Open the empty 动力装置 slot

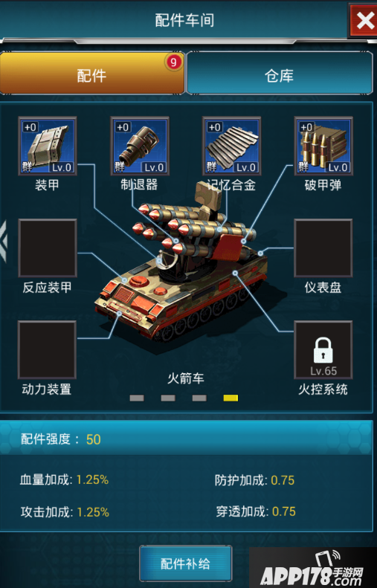48,350
